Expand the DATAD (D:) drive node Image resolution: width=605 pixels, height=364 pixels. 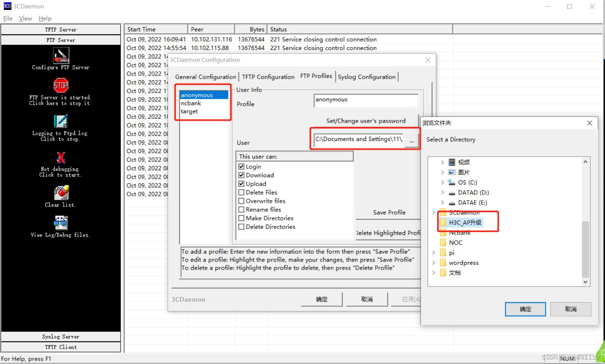(x=442, y=193)
